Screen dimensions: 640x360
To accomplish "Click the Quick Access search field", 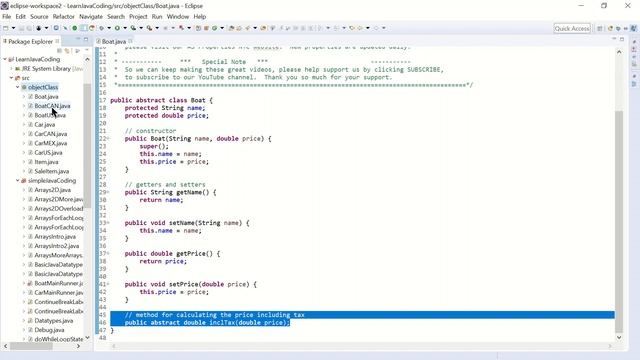I will point(572,28).
